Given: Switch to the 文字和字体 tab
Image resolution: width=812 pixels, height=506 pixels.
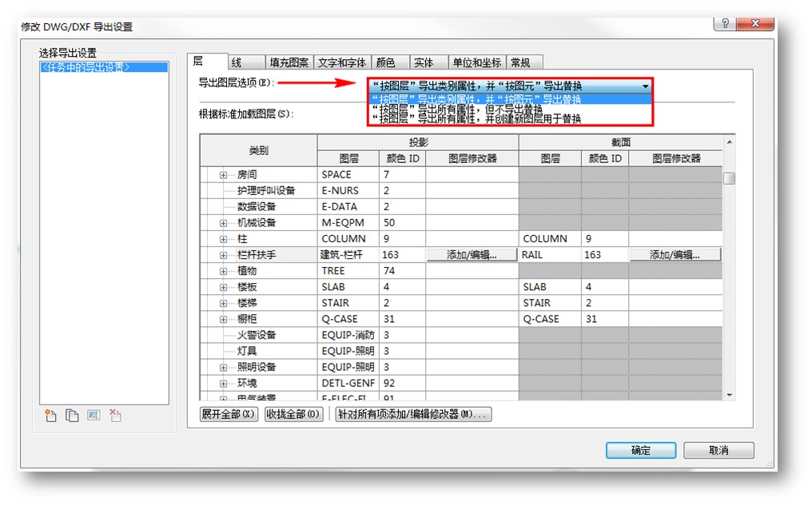Looking at the screenshot, I should (x=342, y=62).
